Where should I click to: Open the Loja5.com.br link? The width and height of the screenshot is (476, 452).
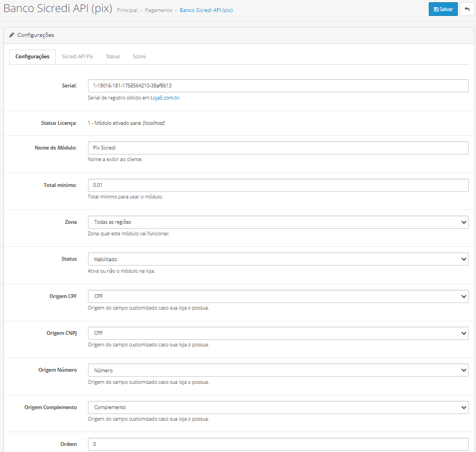click(x=165, y=98)
